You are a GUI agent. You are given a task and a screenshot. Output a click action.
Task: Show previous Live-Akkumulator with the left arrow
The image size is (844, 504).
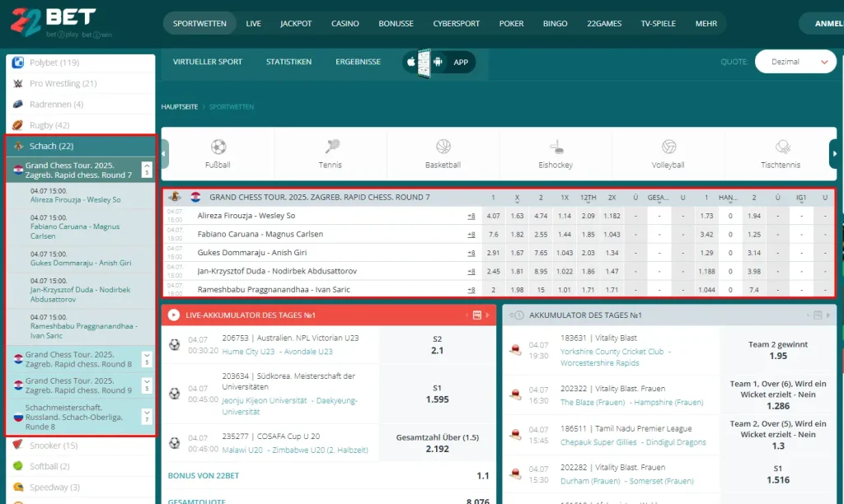click(x=467, y=315)
